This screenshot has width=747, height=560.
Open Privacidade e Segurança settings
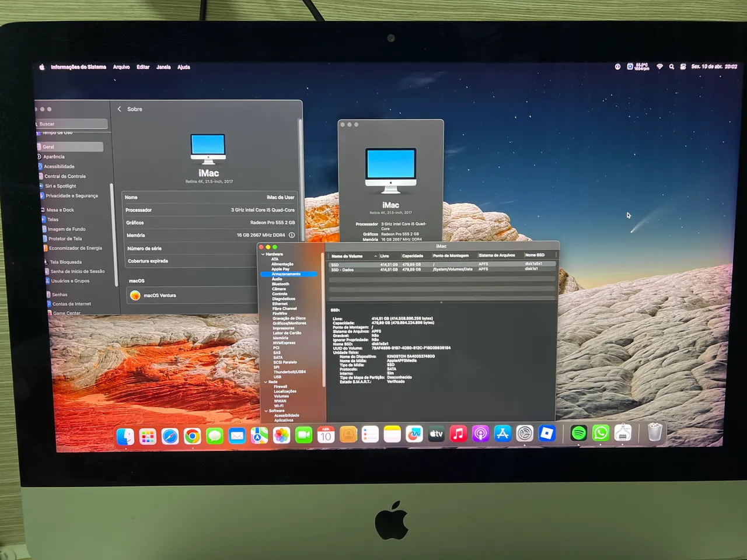pos(71,195)
